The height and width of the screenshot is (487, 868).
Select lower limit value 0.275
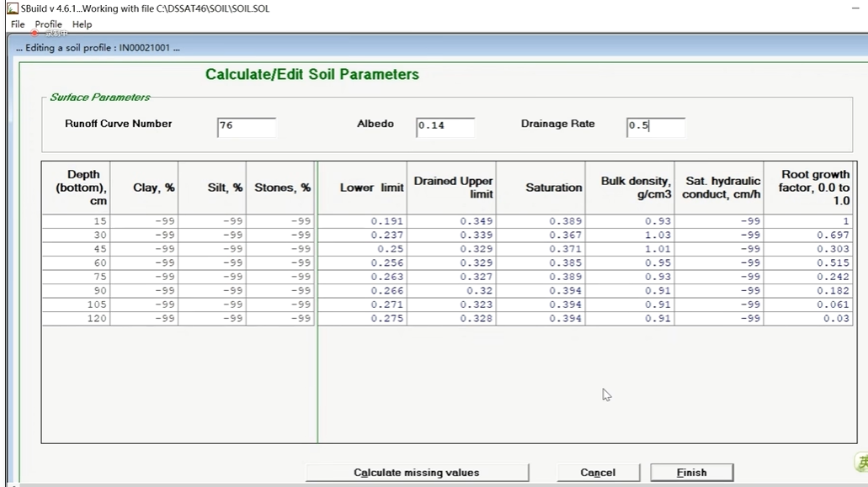(x=363, y=319)
